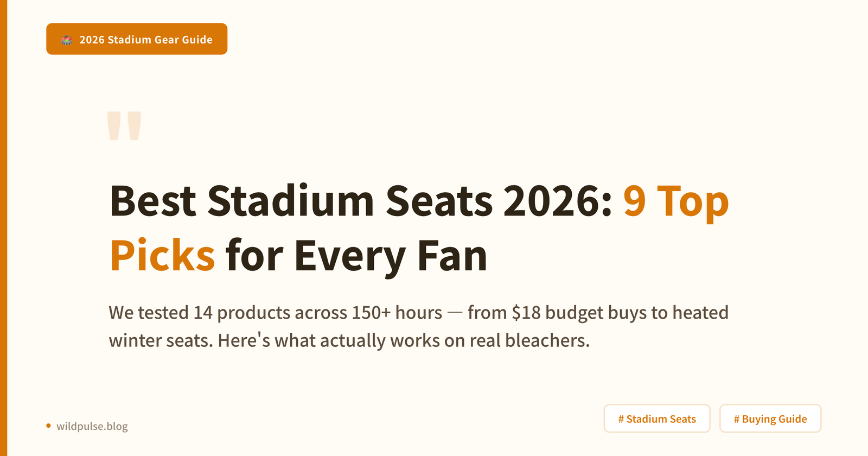Open the 2026 Stadium Gear Guide badge
The height and width of the screenshot is (456, 868).
click(x=137, y=39)
